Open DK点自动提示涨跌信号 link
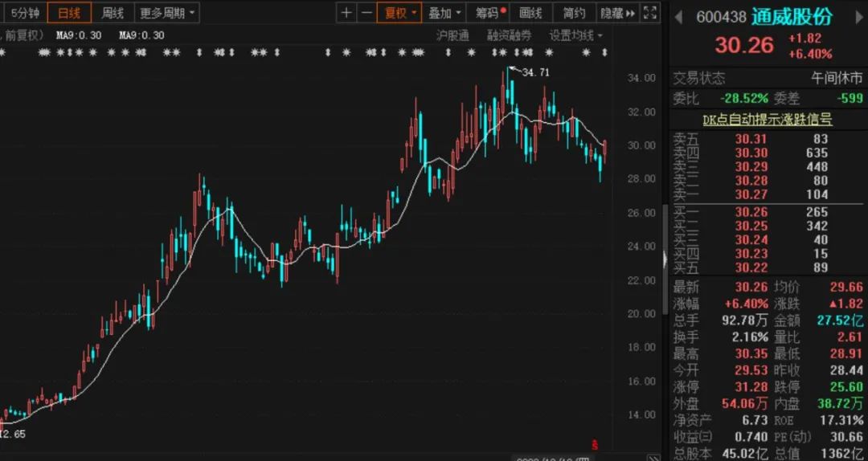The image size is (868, 461). click(x=767, y=119)
